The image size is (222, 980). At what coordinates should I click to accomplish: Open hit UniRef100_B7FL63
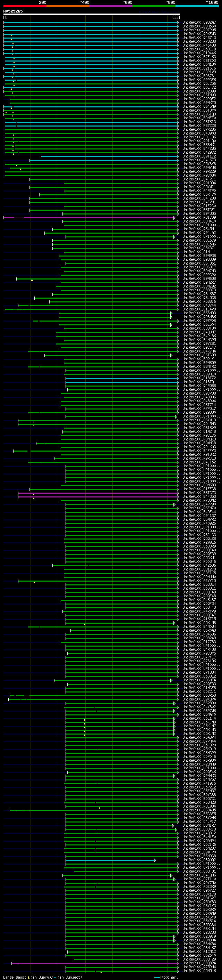pos(199,57)
